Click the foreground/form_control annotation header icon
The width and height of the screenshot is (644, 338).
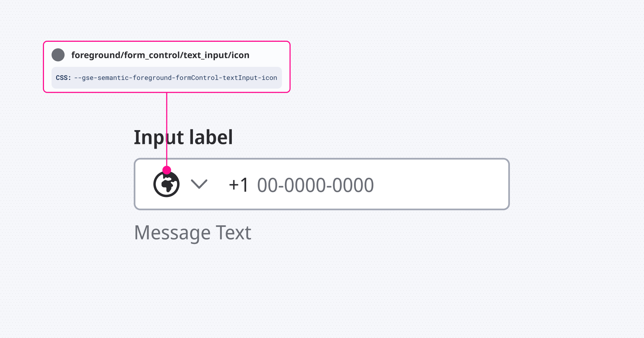pyautogui.click(x=58, y=55)
